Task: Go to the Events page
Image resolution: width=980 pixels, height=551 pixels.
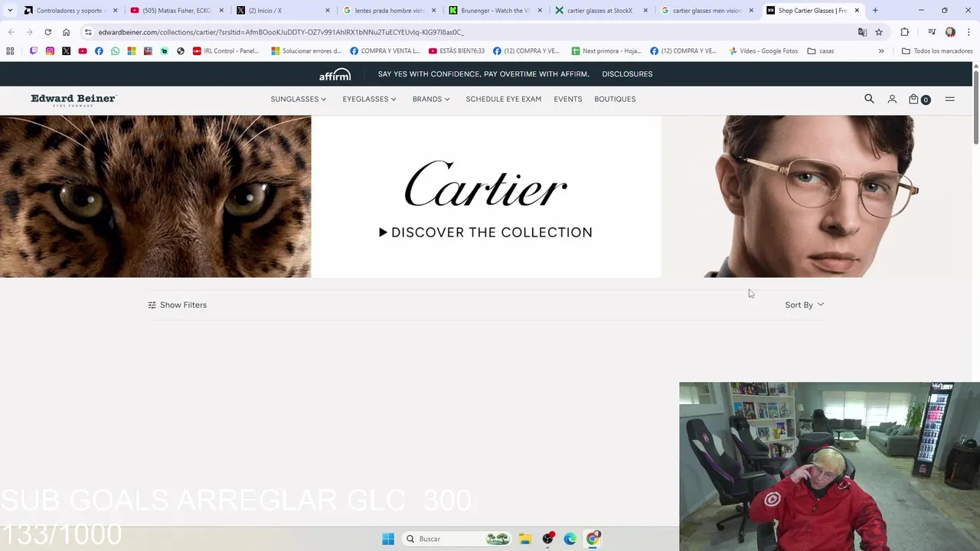Action: pyautogui.click(x=567, y=99)
